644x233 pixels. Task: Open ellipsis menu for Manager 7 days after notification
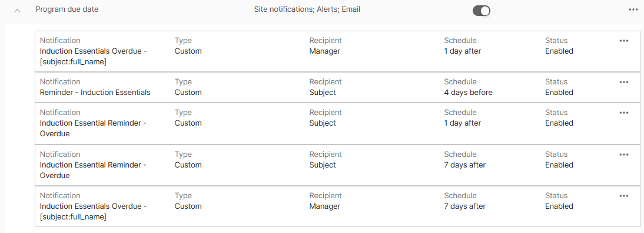624,196
